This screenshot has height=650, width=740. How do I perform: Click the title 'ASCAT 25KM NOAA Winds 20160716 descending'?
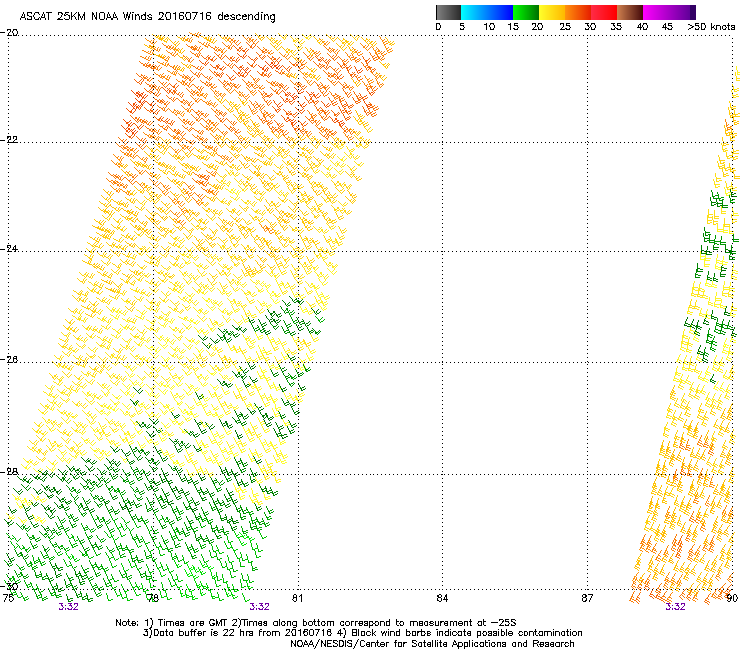click(147, 17)
